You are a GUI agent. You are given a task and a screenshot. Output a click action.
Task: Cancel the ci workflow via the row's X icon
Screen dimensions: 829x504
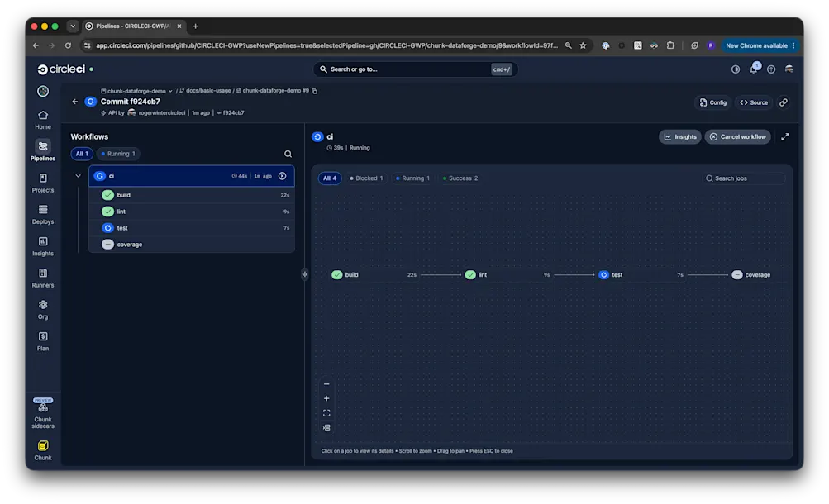[283, 176]
